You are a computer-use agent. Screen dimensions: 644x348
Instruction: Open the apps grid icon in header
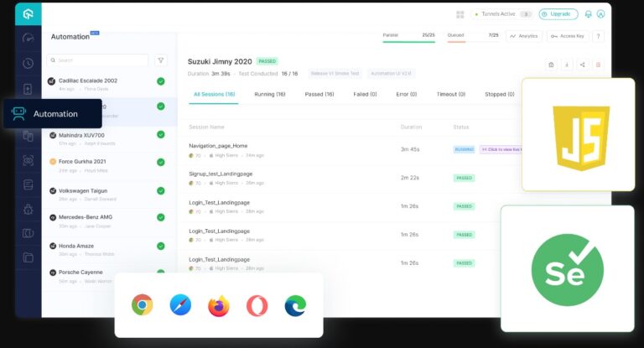(x=460, y=14)
